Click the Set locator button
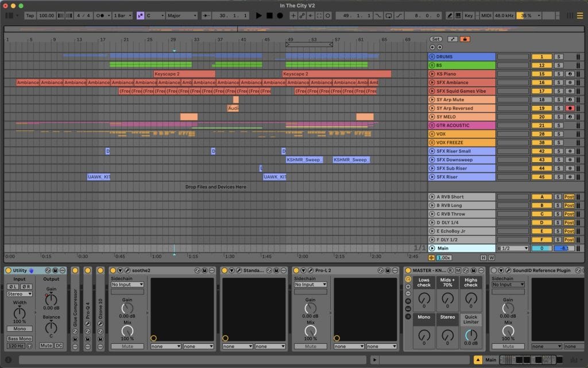588x368 pixels. [436, 39]
